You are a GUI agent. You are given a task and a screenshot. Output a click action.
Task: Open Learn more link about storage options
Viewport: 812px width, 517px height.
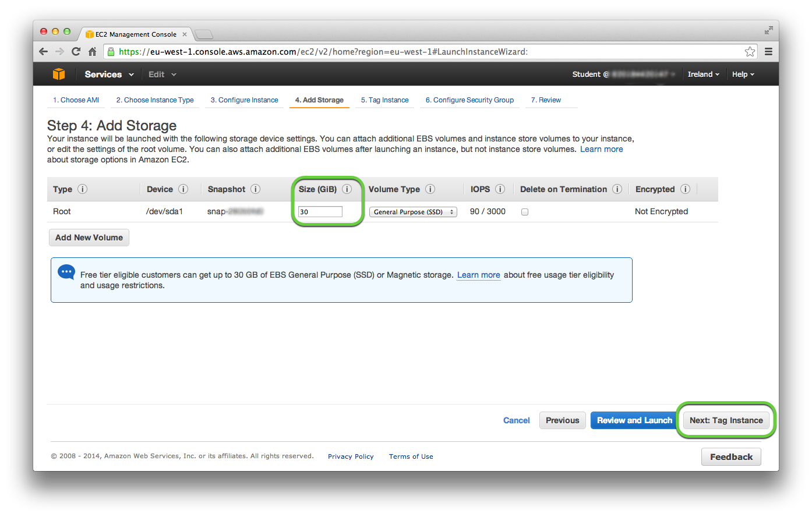tap(602, 149)
